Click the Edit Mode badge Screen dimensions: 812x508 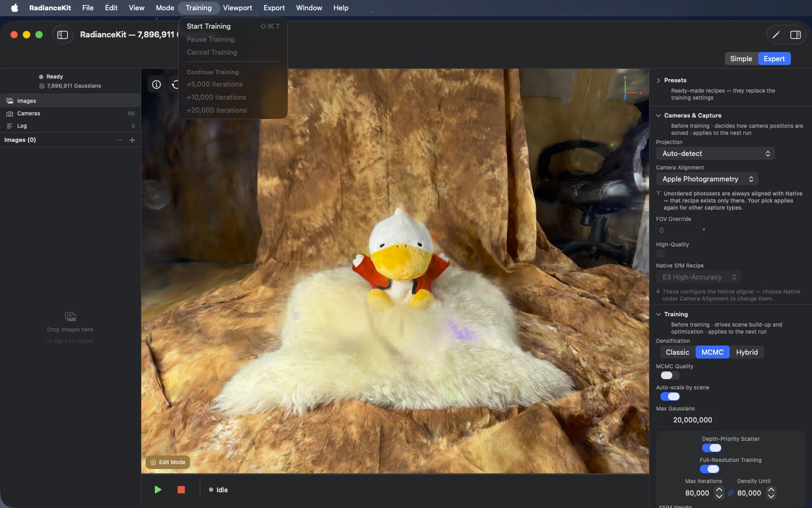[168, 463]
